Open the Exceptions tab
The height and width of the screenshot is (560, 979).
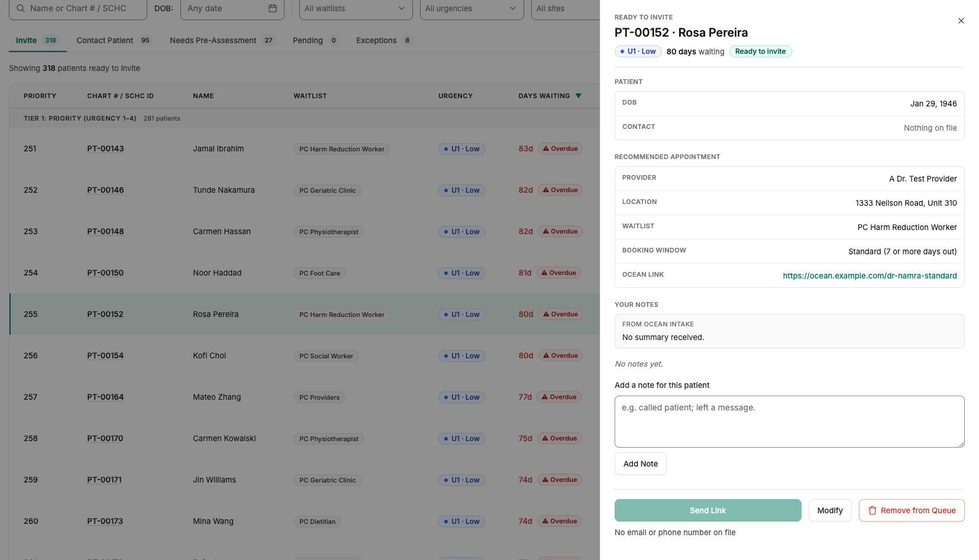383,40
